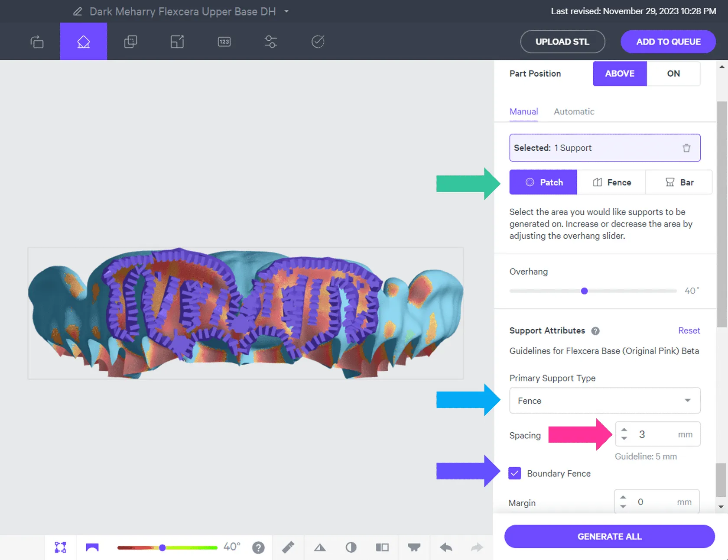Click the checkmark review toolbar icon
This screenshot has width=728, height=560.
pyautogui.click(x=318, y=42)
